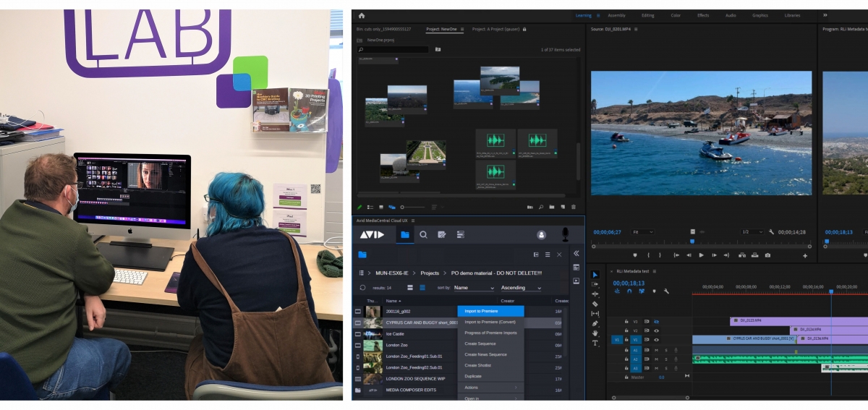Delete selected item via Project panel trash icon

(x=574, y=207)
